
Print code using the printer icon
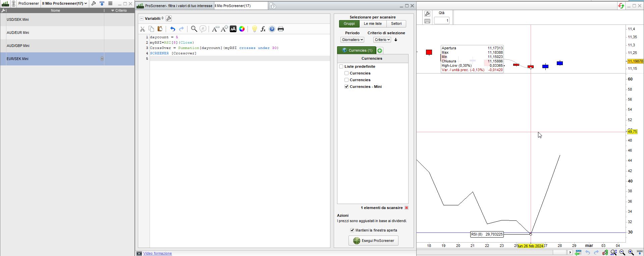coord(281,29)
